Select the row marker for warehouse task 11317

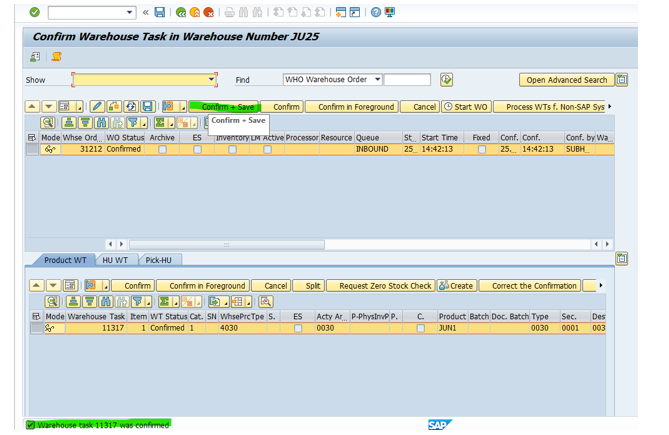pyautogui.click(x=37, y=328)
